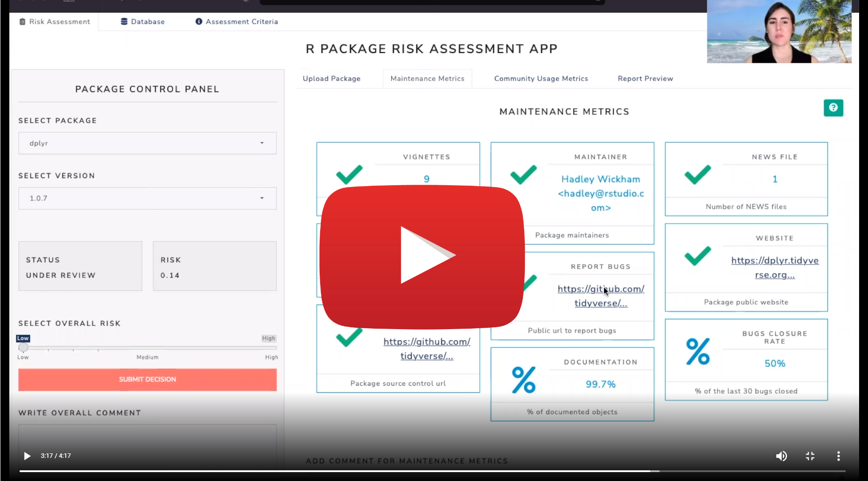Click the Risk 0.14 score box
The width and height of the screenshot is (868, 481).
click(215, 266)
